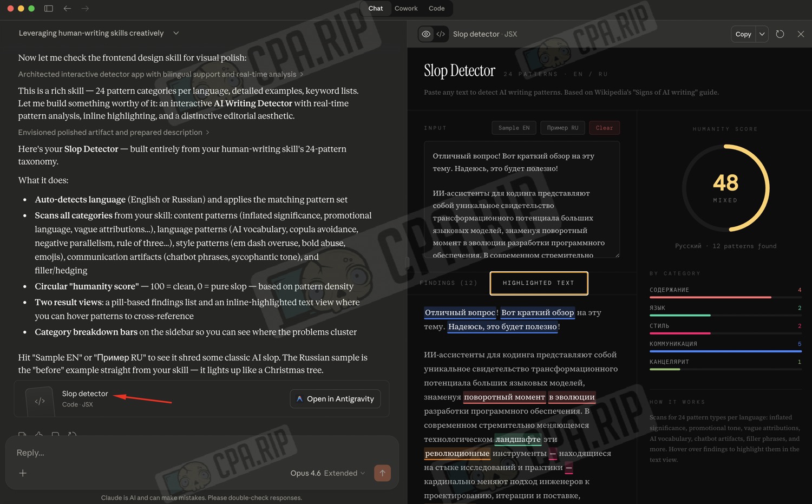Load the Sample EN text
The height and width of the screenshot is (504, 812).
514,128
